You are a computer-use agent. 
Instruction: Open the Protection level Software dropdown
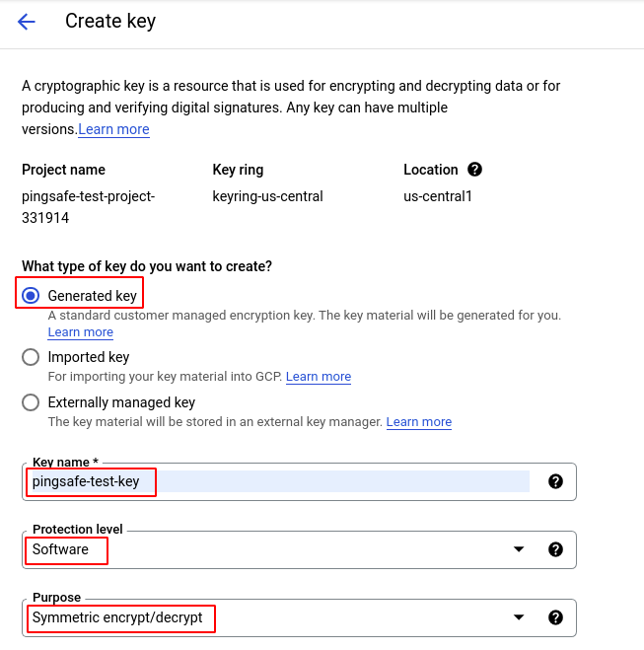coord(266,549)
